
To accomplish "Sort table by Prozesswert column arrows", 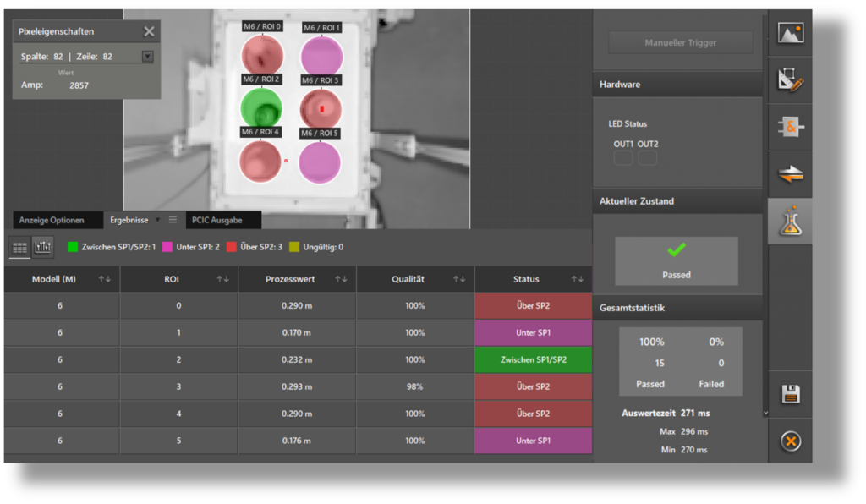I will pyautogui.click(x=342, y=279).
